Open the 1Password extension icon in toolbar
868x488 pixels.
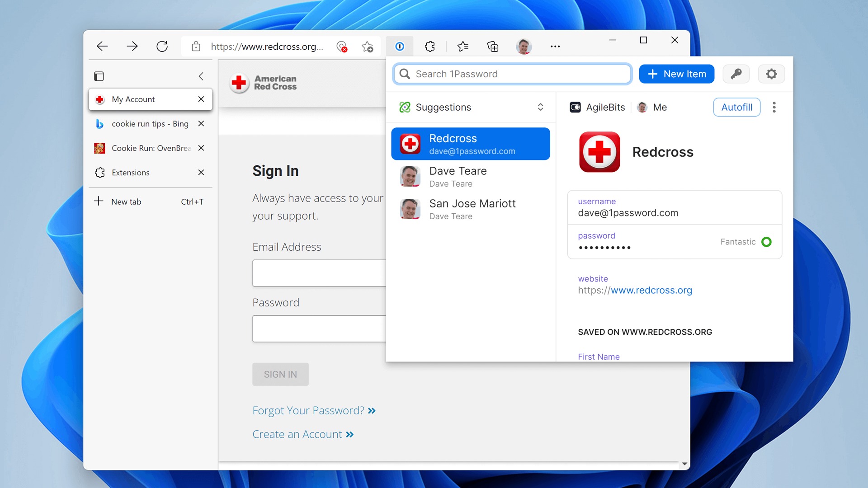[x=400, y=46]
